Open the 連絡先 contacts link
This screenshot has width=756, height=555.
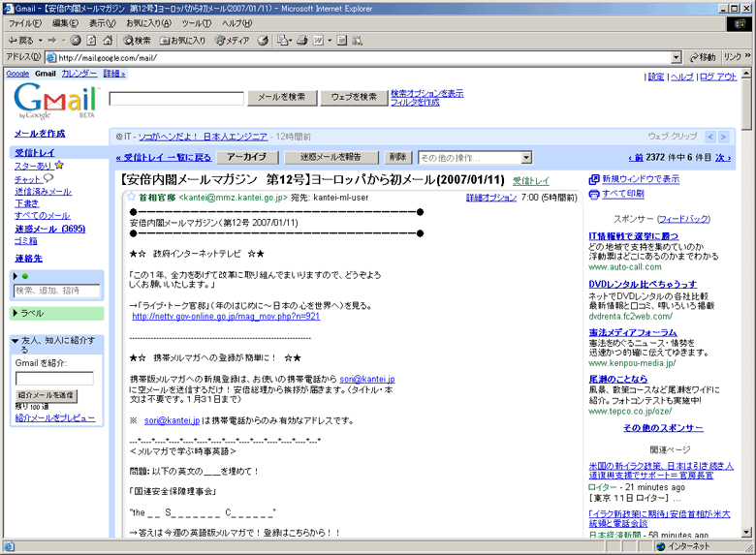click(28, 259)
